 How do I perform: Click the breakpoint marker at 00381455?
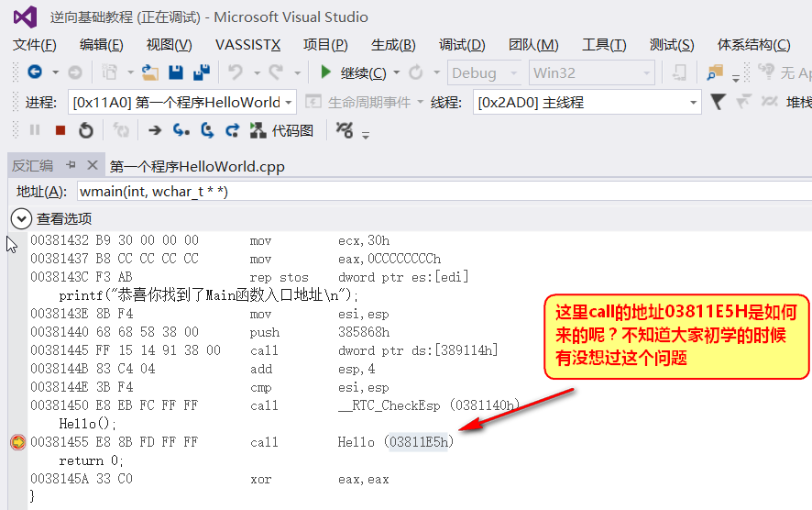(17, 442)
